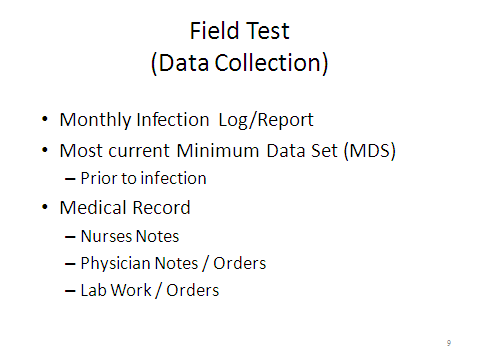
Task: Select the bullet dot before Medical Record
Action: pyautogui.click(x=45, y=207)
